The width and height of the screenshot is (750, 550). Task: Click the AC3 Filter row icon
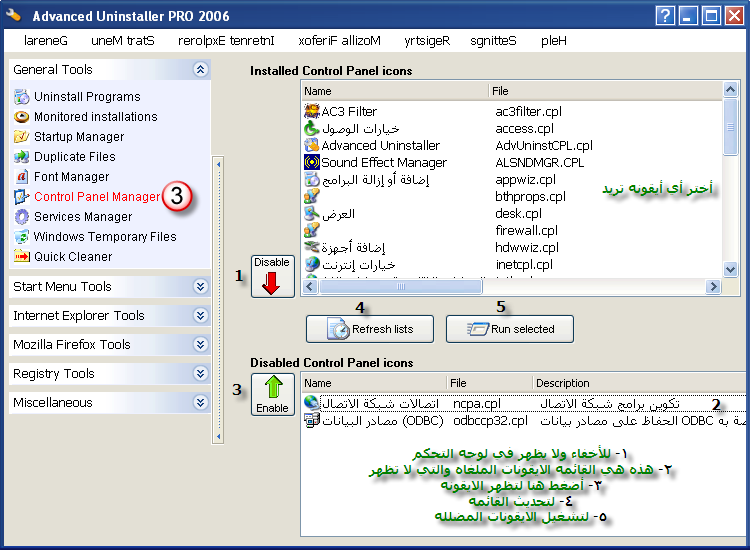(x=312, y=111)
